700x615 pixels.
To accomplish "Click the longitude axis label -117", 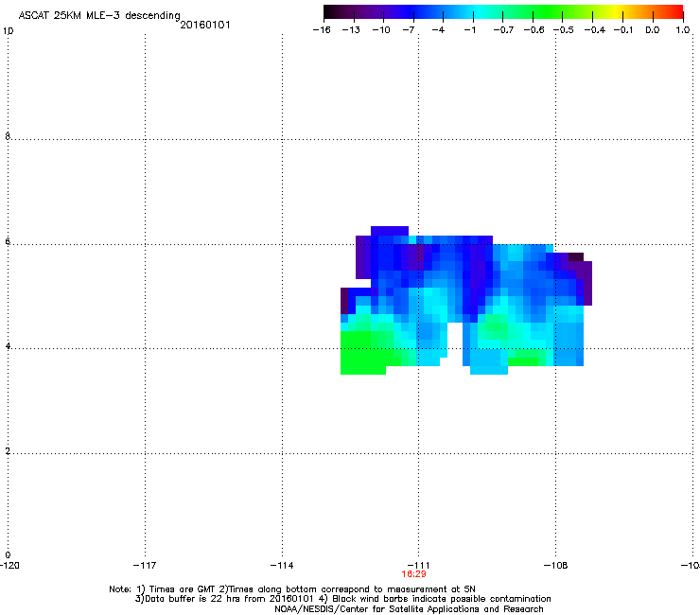I will point(145,566).
